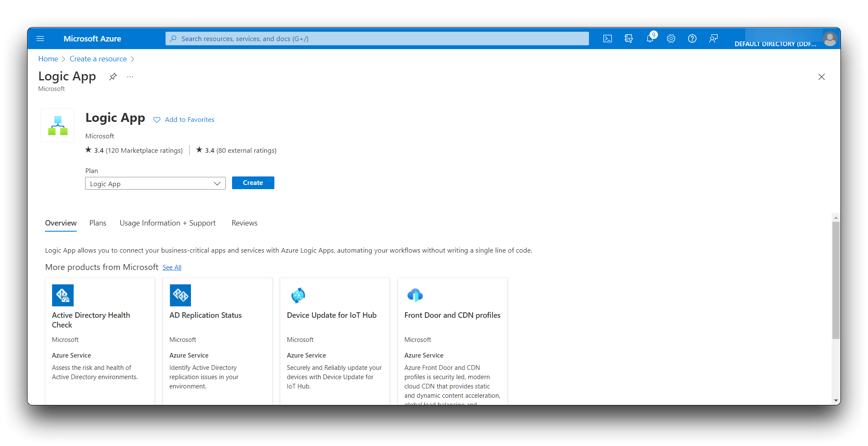Open the Feedback icon in header
The height and width of the screenshot is (446, 868).
[x=713, y=39]
